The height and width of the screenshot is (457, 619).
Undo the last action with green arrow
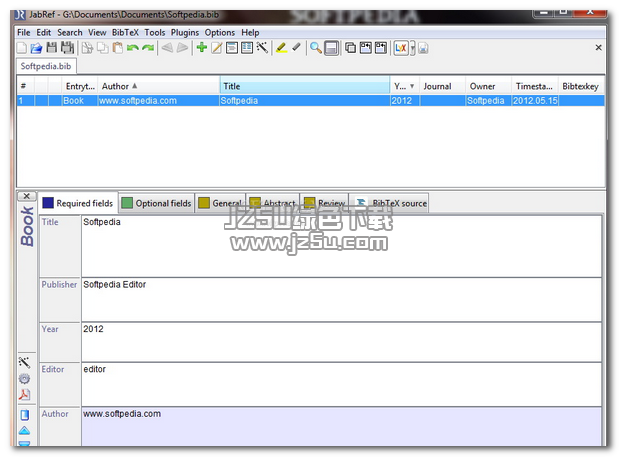click(x=133, y=48)
